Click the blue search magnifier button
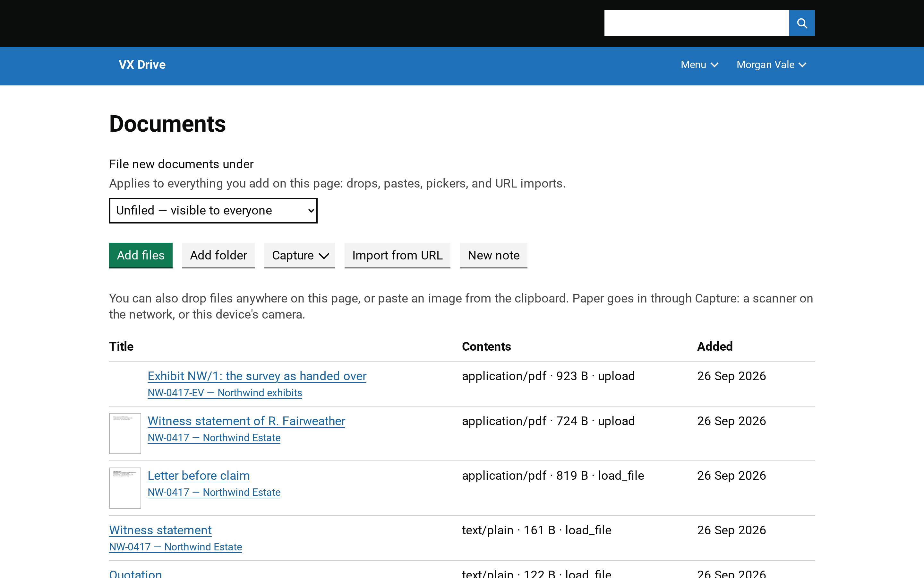The image size is (924, 578). coord(802,23)
